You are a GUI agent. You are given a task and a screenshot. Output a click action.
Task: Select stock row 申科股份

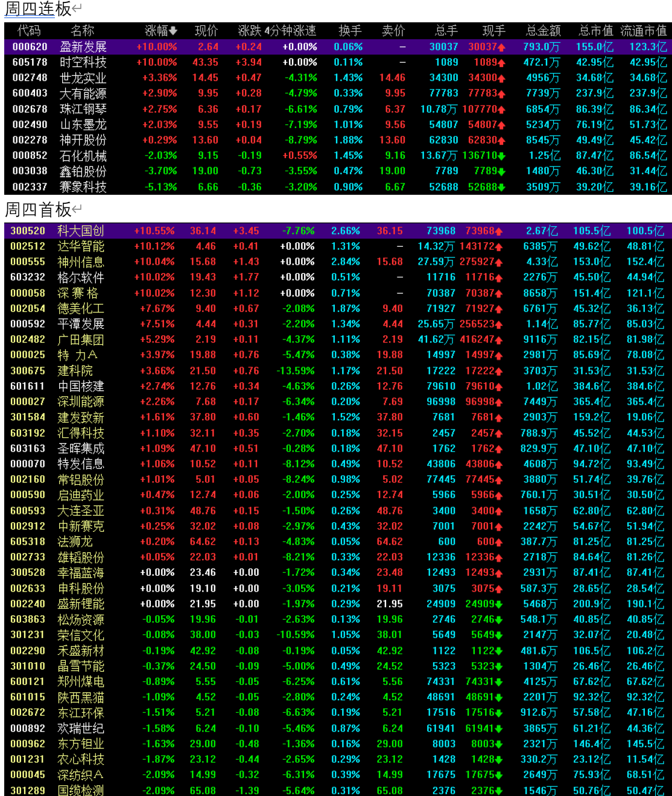pos(337,589)
